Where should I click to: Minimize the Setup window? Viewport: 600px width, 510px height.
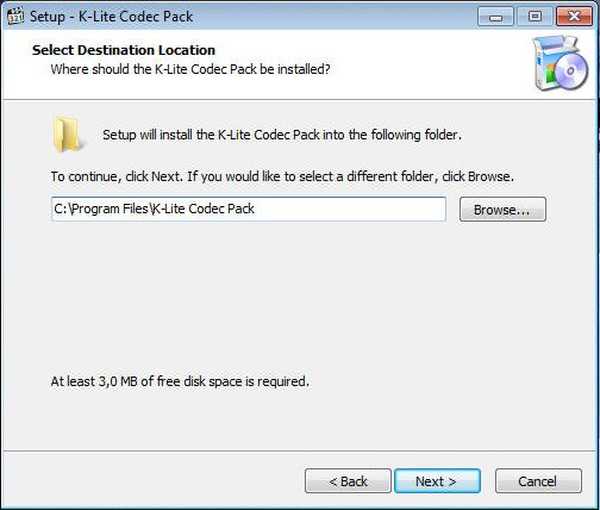click(496, 16)
